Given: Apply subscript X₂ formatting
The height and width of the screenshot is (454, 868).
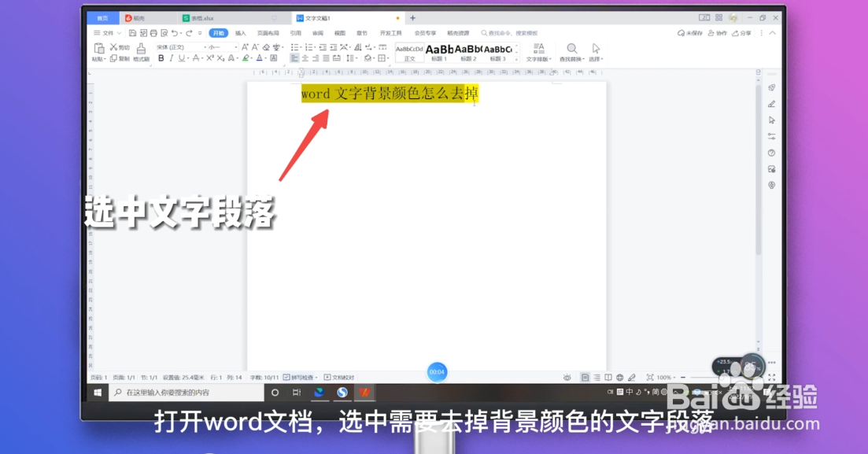Looking at the screenshot, I should pyautogui.click(x=220, y=58).
